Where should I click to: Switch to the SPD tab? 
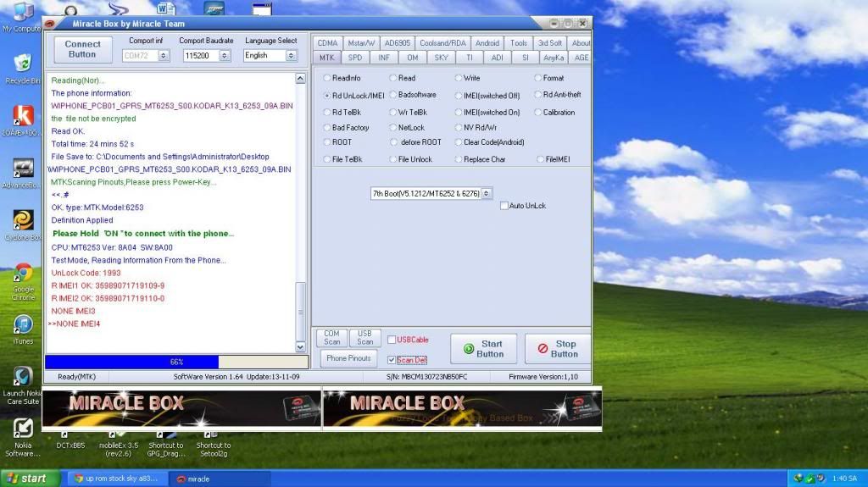(x=355, y=58)
